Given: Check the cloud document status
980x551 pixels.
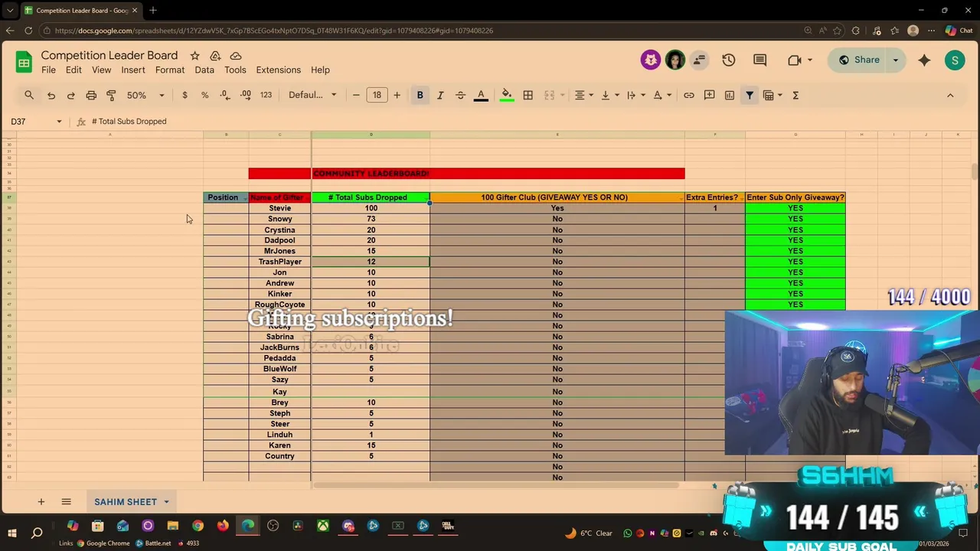Looking at the screenshot, I should [236, 56].
